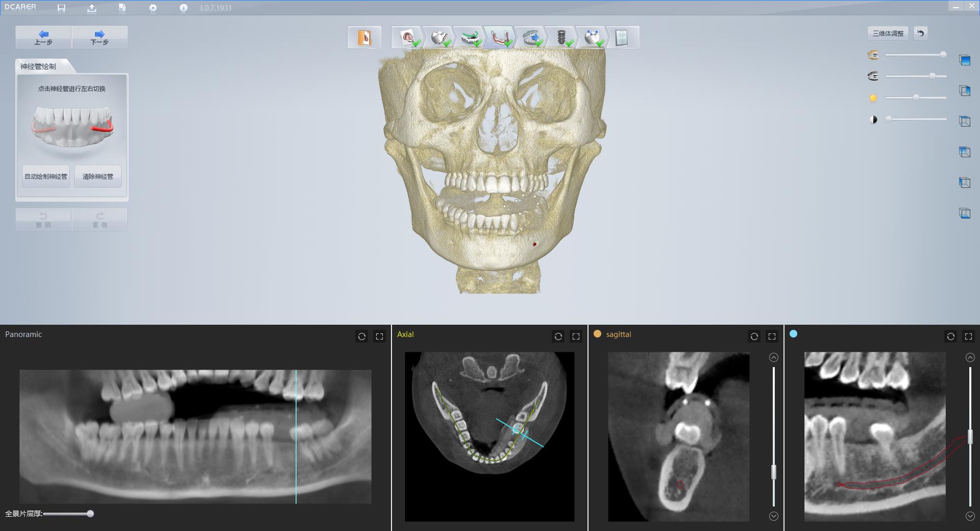Select the 神经管绘制 tab
The width and height of the screenshot is (980, 531).
click(x=39, y=66)
